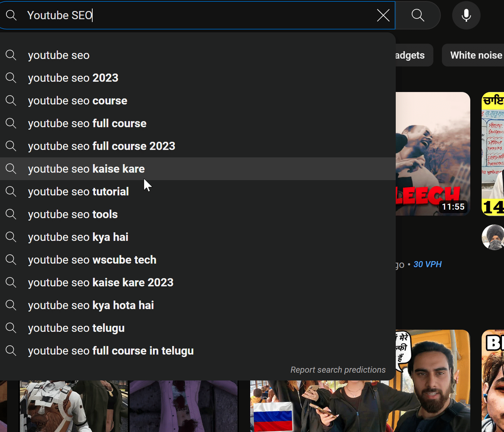504x432 pixels.
Task: Select suggestion 'youtube seo tutorial'
Action: [x=198, y=191]
